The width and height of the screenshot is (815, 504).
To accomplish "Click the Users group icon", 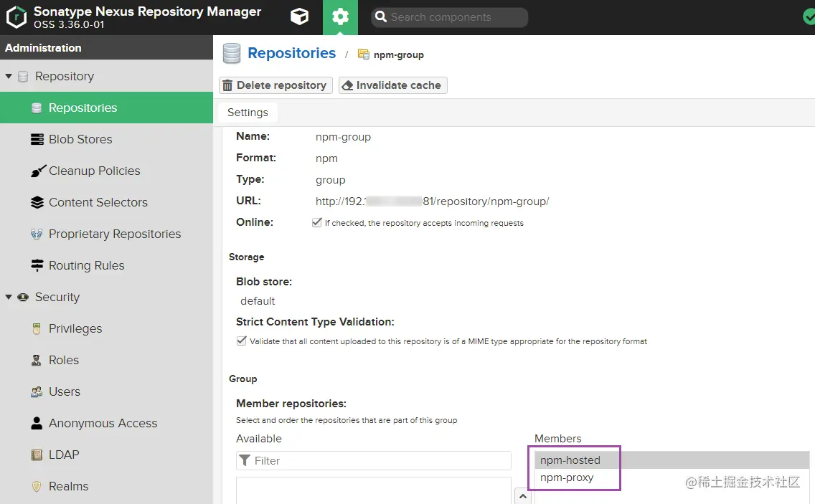I will (37, 391).
